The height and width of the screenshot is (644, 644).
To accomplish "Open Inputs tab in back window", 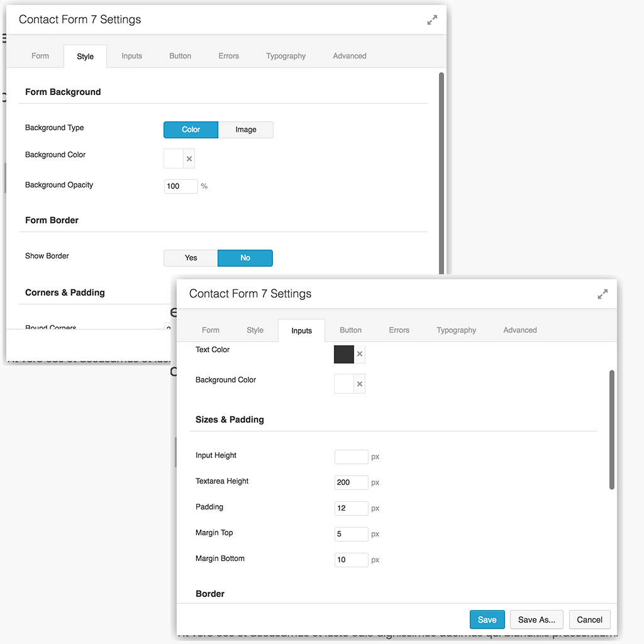I will pos(132,56).
